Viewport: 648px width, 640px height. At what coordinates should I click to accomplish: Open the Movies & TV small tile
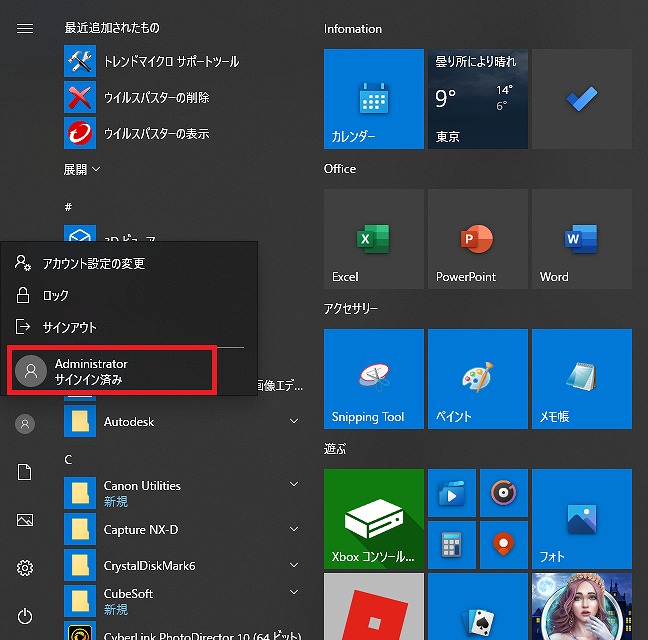pos(452,493)
